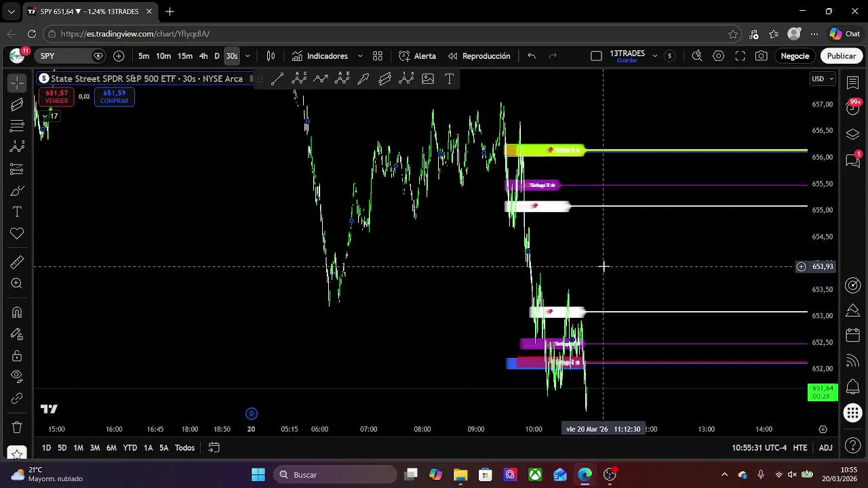Viewport: 868px width, 488px height.
Task: Click the Negocie button
Action: coord(795,56)
